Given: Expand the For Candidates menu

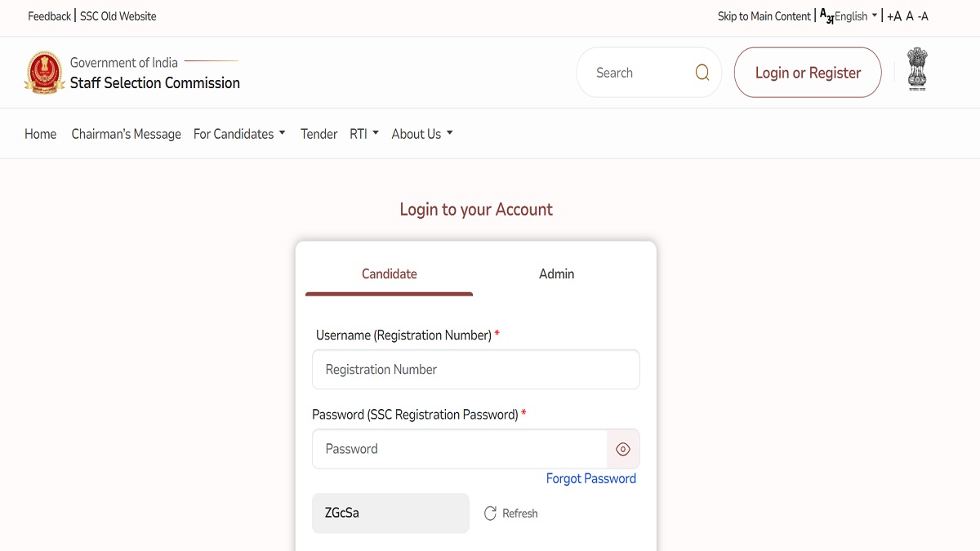Looking at the screenshot, I should pos(238,133).
